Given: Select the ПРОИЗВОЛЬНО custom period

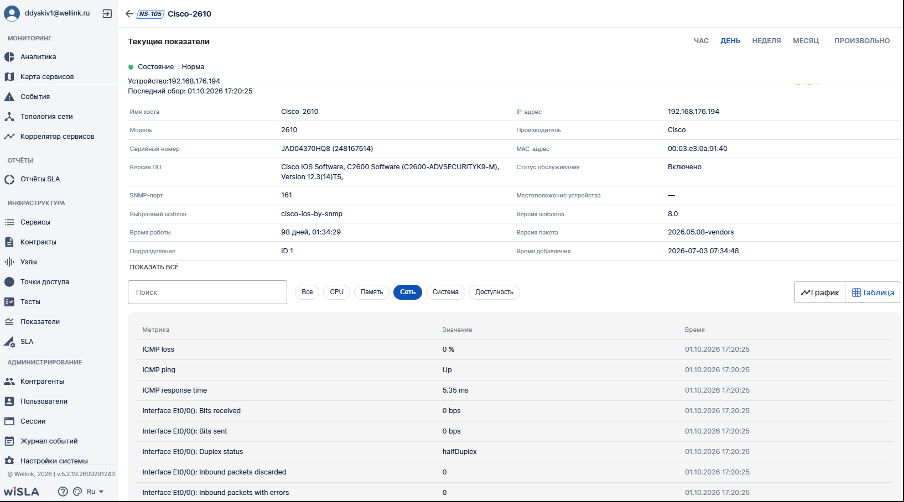Looking at the screenshot, I should 862,41.
